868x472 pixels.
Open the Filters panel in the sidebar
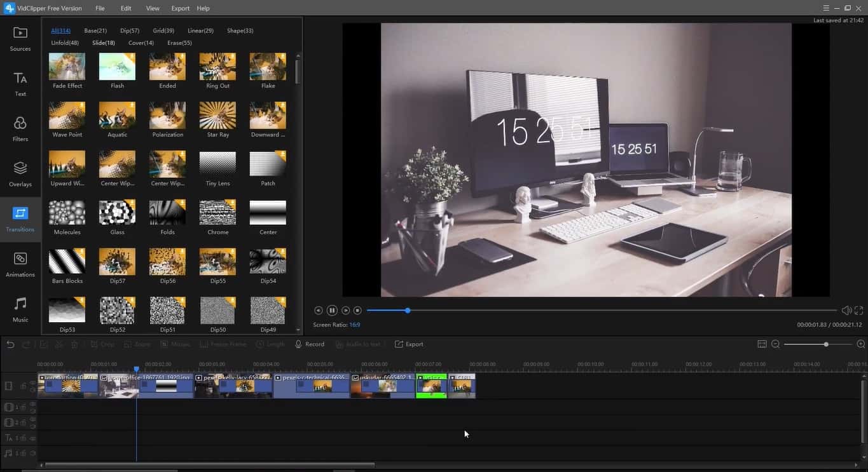(x=20, y=128)
